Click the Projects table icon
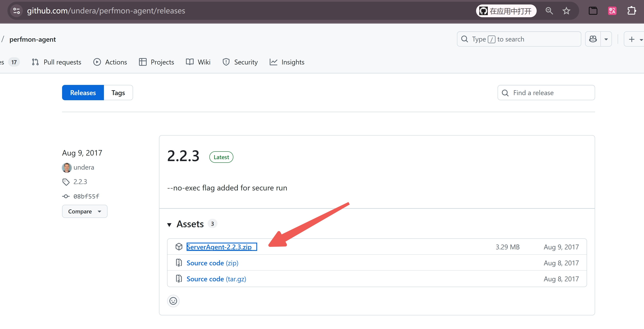The height and width of the screenshot is (329, 644). [x=143, y=62]
